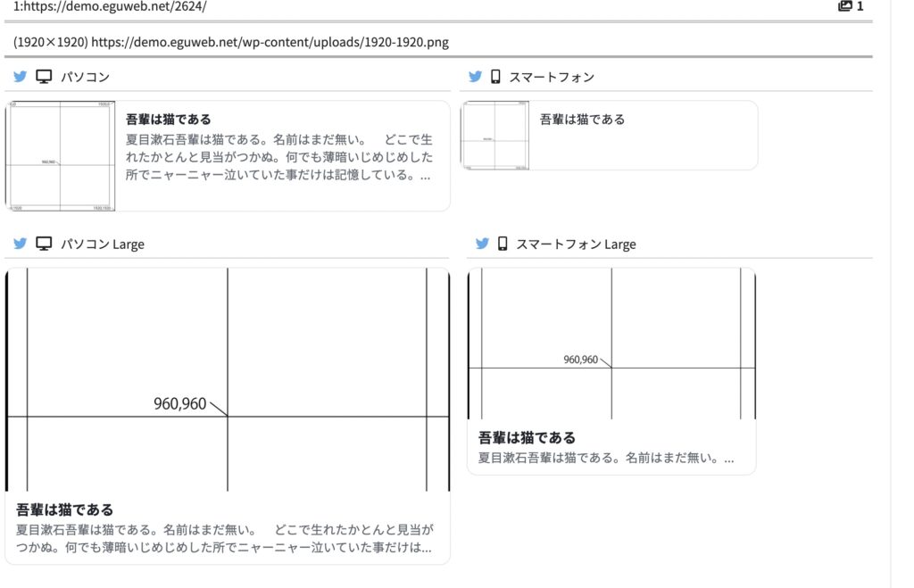This screenshot has height=588, width=914.
Task: Click the Twitter bird icon beside スマートフォン heading
Action: click(x=475, y=77)
